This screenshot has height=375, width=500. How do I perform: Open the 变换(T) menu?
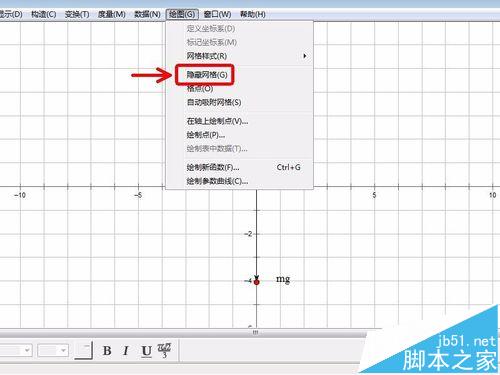77,15
